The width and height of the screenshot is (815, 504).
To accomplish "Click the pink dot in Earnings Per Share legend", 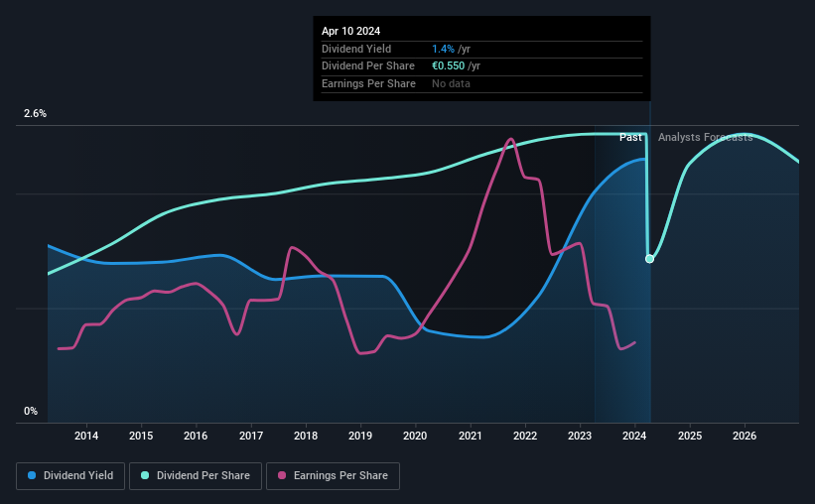I will [x=282, y=475].
